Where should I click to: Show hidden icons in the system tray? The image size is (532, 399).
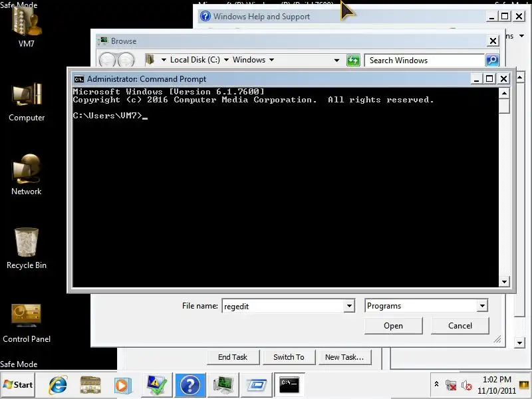pos(436,384)
